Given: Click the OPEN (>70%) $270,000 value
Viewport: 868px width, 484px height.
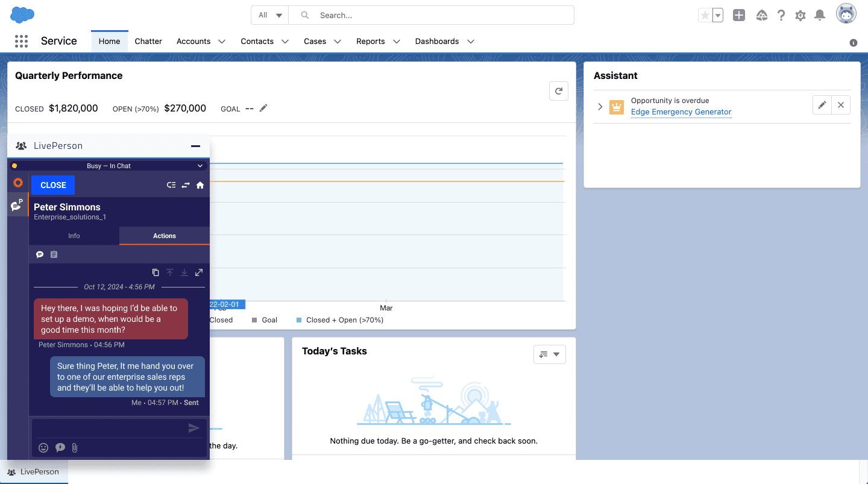Looking at the screenshot, I should point(185,108).
